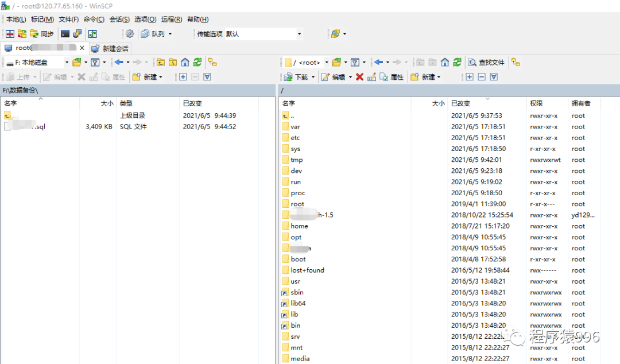The image size is (620, 364).
Task: Go to remote home directory
Action: [x=445, y=62]
